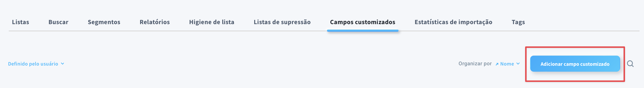
Task: Switch to the Listas tab
Action: (x=21, y=22)
